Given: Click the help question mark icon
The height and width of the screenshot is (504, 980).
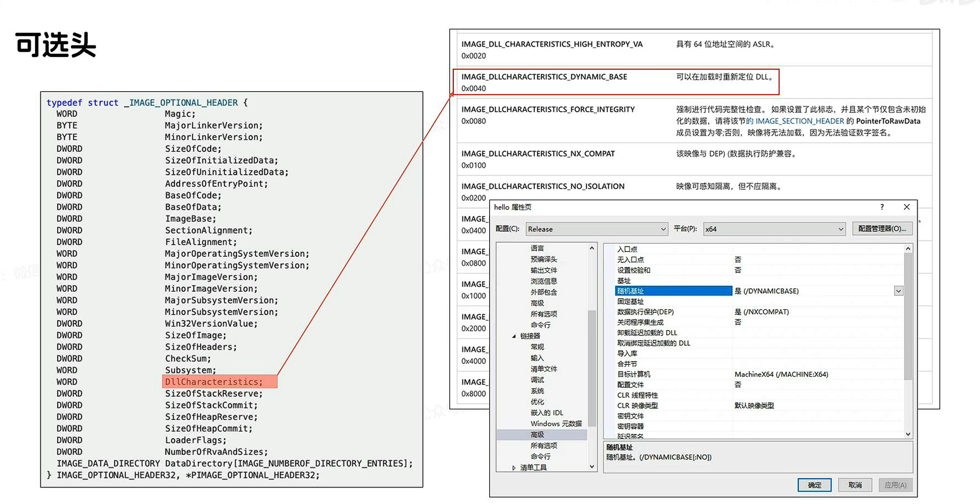Looking at the screenshot, I should (882, 207).
